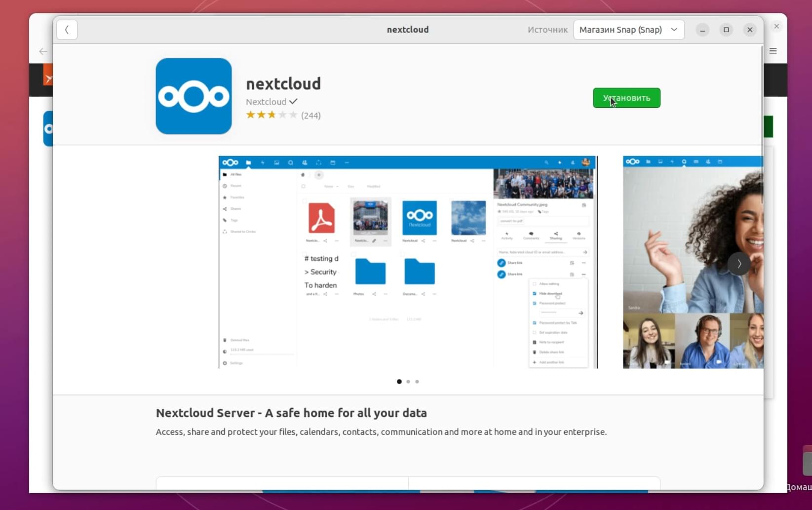Click the (244) review count
812x510 pixels.
(x=311, y=116)
